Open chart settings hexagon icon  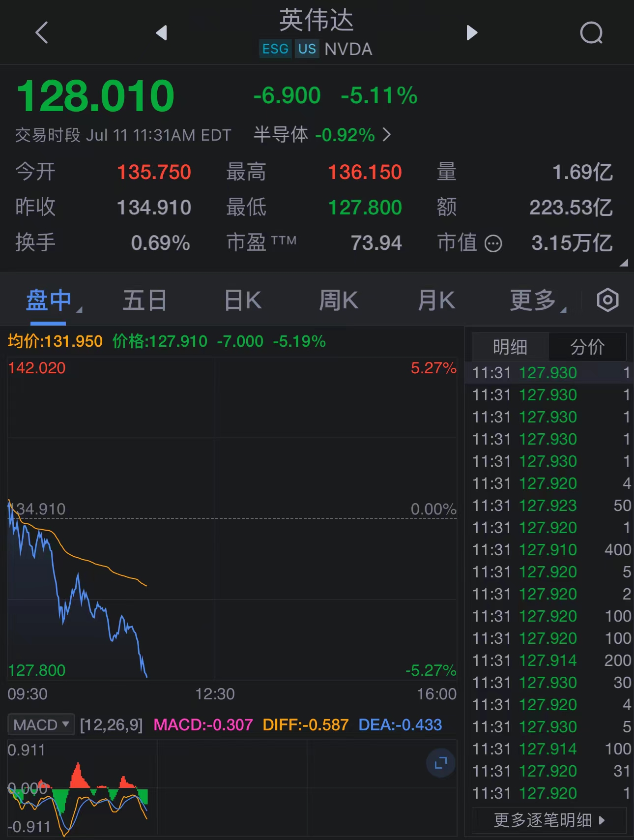tap(607, 300)
